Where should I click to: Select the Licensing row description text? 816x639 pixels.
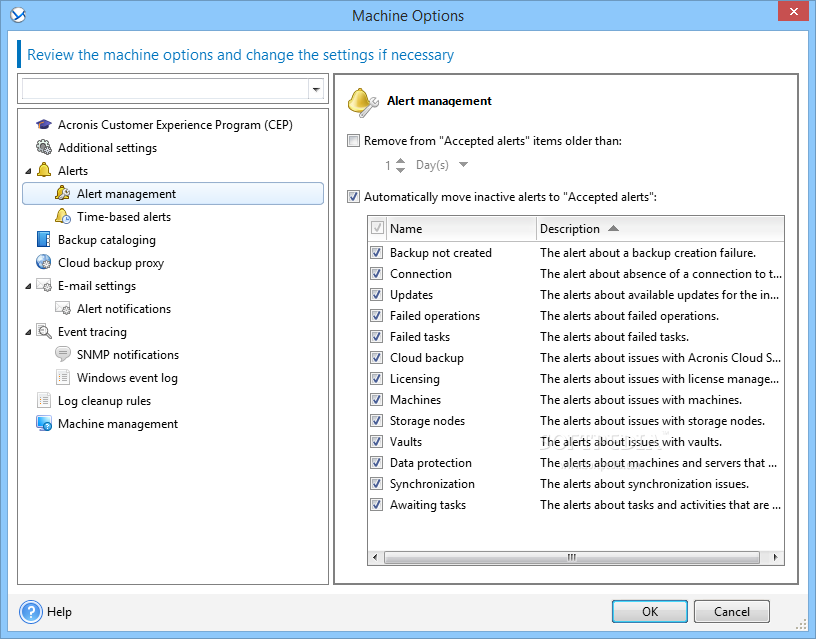coord(659,379)
